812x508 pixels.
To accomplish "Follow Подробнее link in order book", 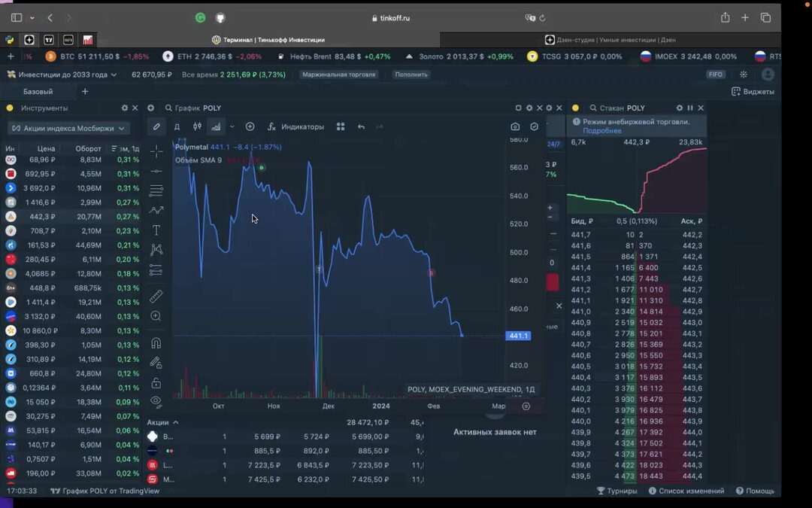I will click(x=601, y=131).
